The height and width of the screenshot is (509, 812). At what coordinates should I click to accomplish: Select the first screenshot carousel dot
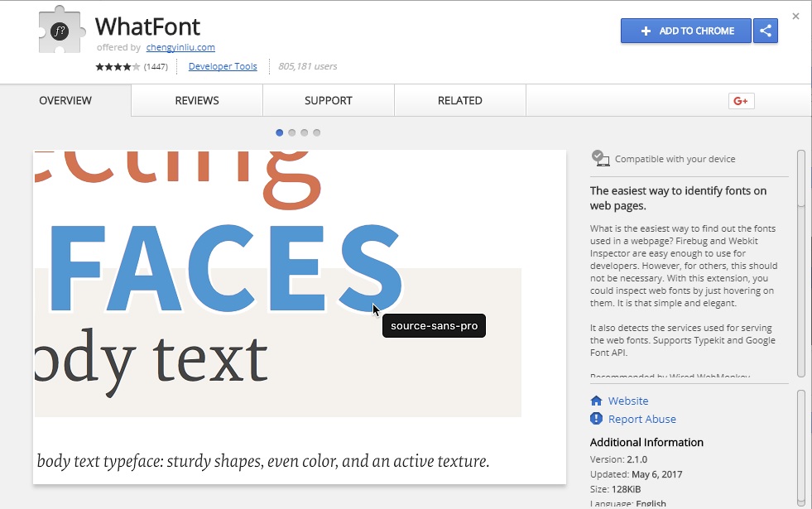coord(279,132)
